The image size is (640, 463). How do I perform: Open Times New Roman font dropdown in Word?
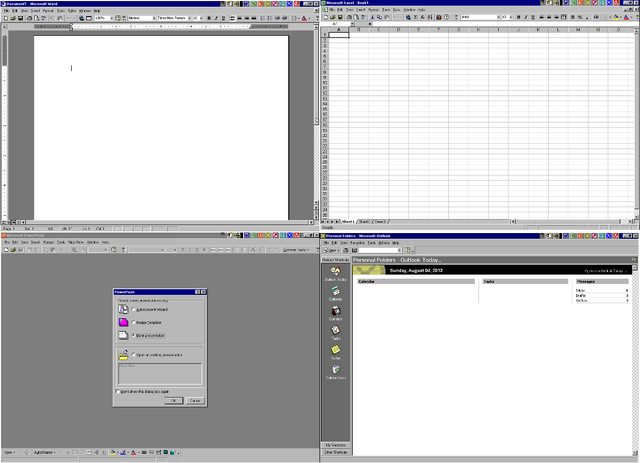189,18
